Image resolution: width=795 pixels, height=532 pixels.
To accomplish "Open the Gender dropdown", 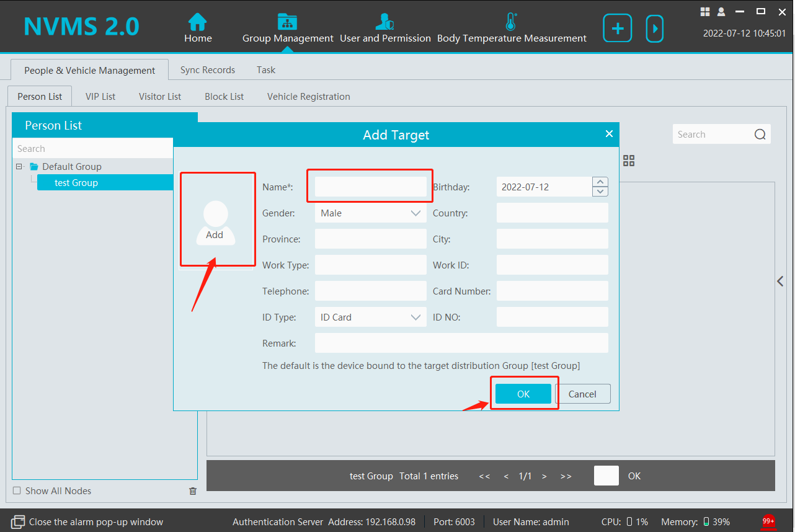I will (x=371, y=213).
